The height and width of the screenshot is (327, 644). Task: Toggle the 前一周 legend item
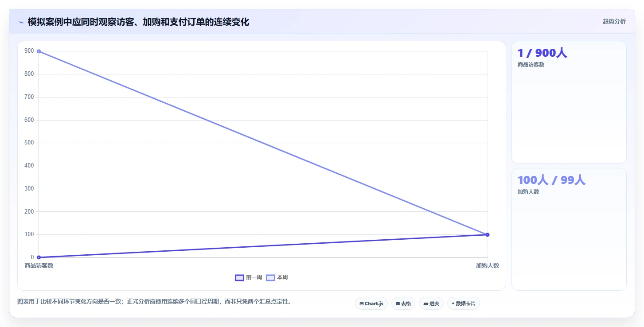click(x=249, y=277)
